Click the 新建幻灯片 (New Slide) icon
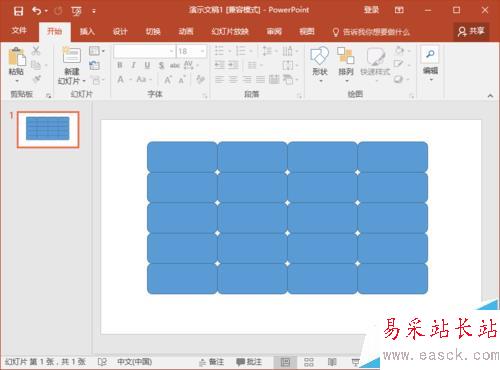500x370 pixels. tap(72, 55)
